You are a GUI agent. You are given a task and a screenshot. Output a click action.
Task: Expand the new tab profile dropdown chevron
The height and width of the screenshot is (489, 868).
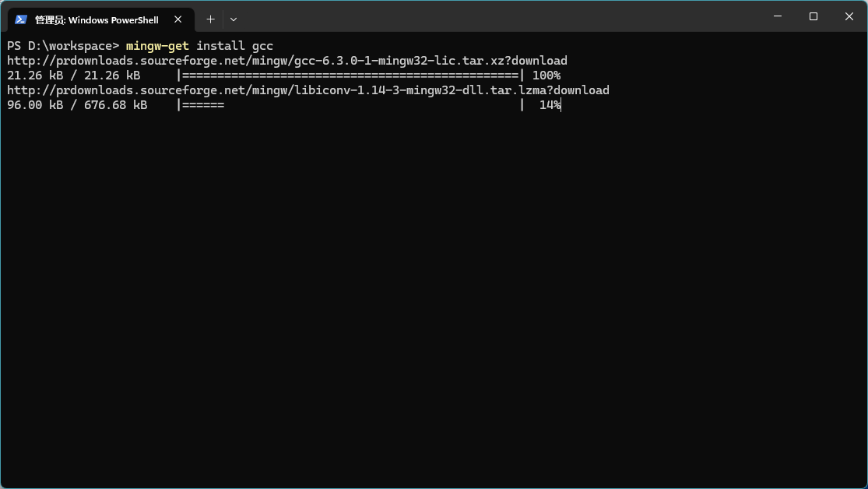(234, 19)
